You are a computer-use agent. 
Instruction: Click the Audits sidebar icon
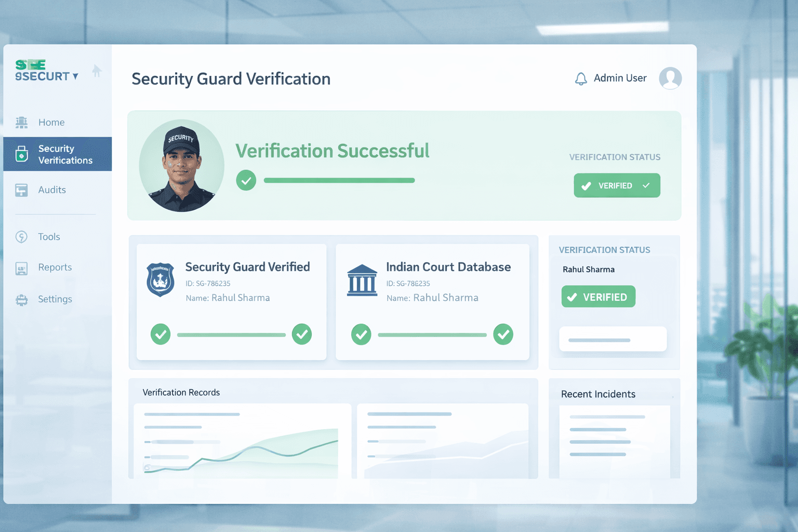(21, 190)
